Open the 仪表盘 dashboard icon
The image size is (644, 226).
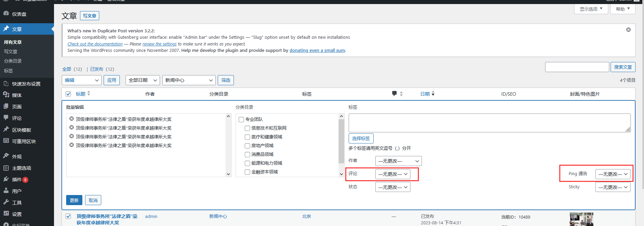click(x=6, y=13)
